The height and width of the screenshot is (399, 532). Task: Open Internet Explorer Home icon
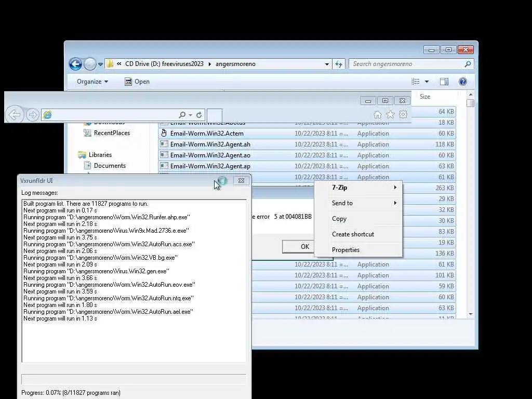click(x=378, y=115)
